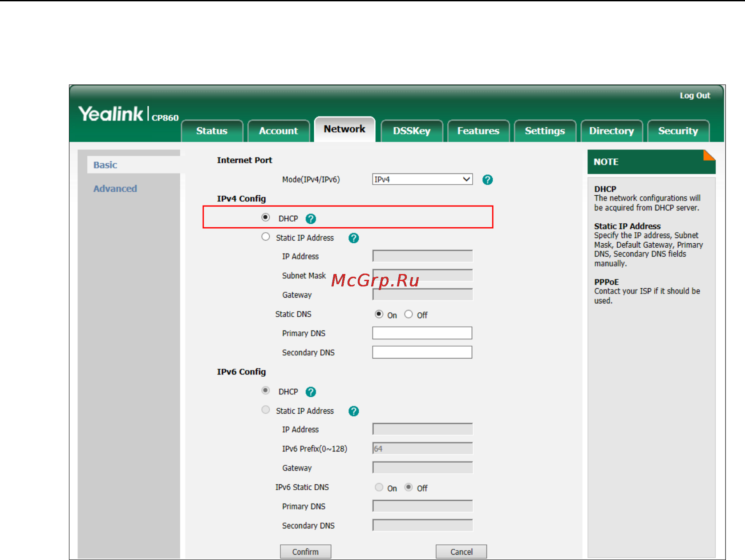This screenshot has width=745, height=560.
Task: Select IPv4 DHCP radio button
Action: [266, 218]
